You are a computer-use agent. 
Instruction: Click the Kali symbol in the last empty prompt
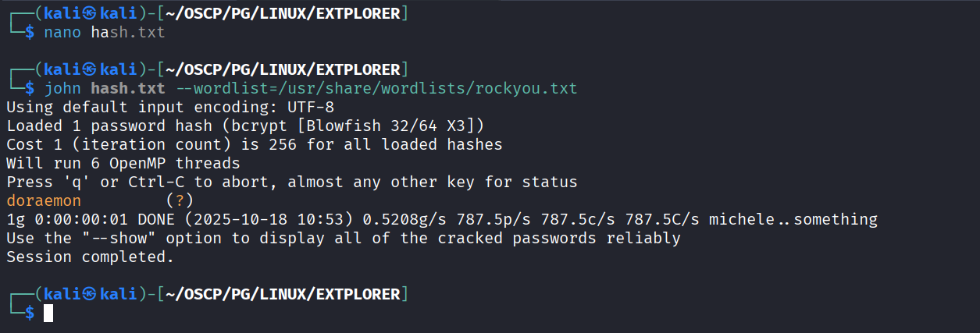click(x=88, y=294)
